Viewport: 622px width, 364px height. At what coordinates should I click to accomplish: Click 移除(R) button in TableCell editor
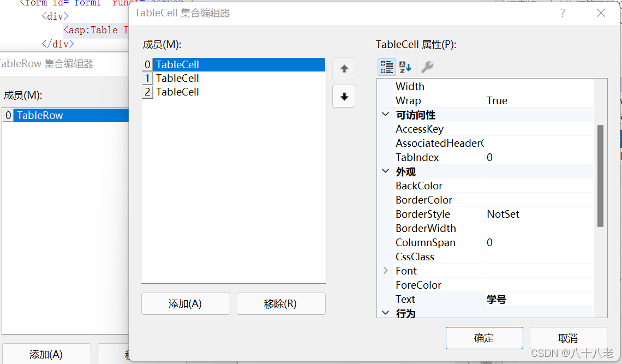click(281, 303)
